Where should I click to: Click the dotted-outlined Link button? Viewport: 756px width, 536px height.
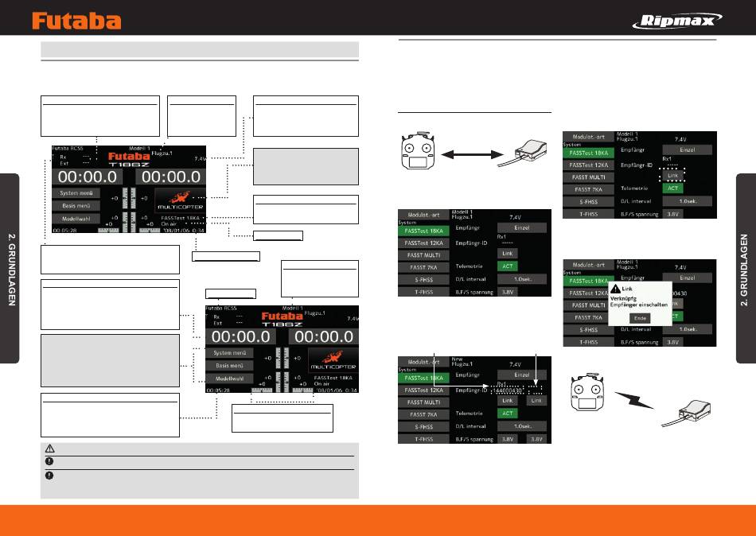[x=672, y=176]
